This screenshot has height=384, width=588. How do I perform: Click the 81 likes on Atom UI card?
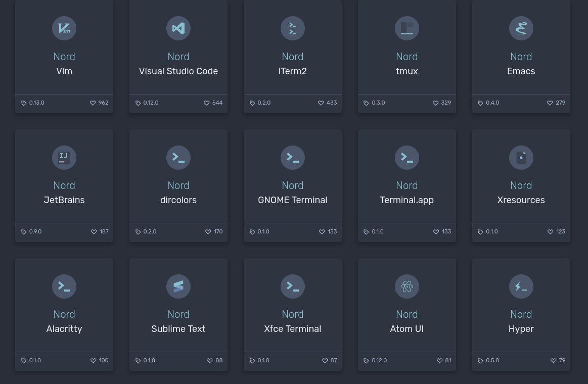(448, 360)
